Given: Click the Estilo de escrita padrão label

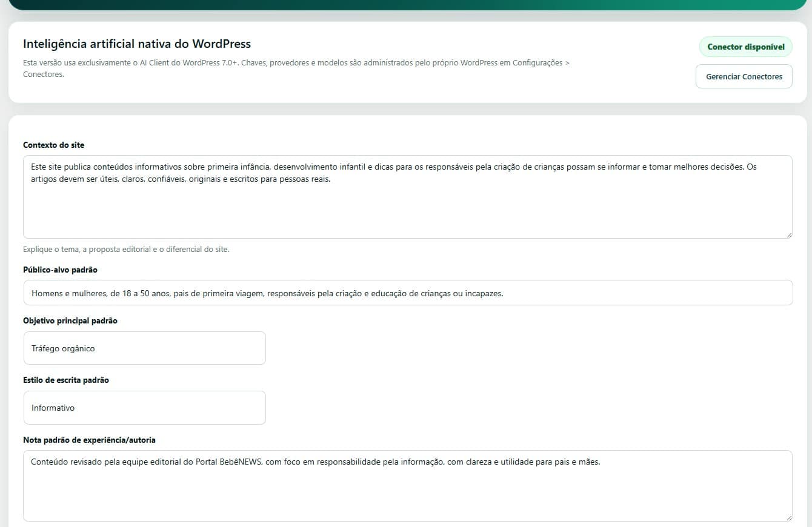Looking at the screenshot, I should [66, 380].
